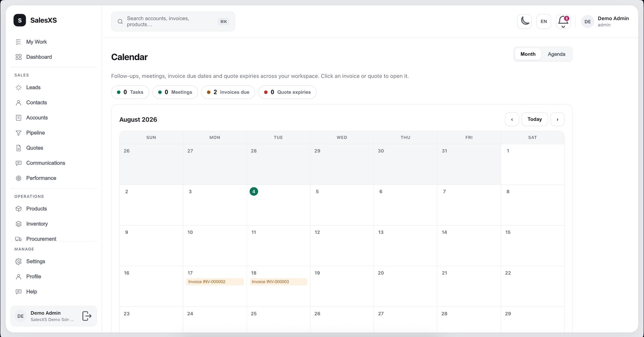Viewport: 644px width, 337px height.
Task: Toggle the Tasks filter chip
Action: tap(130, 92)
